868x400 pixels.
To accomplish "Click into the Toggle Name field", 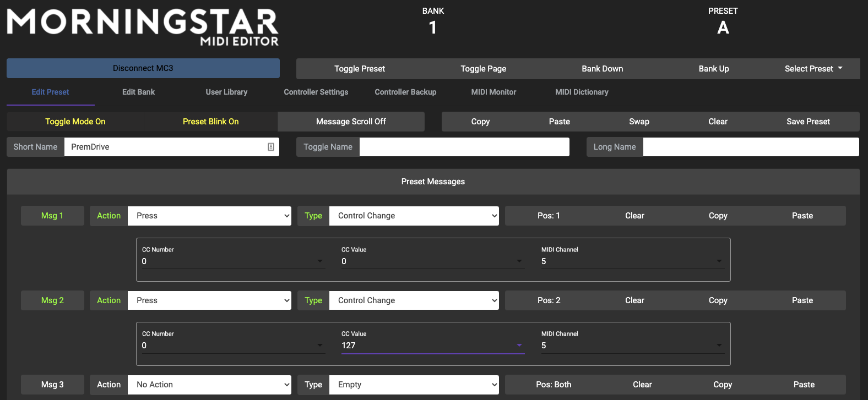I will click(464, 147).
